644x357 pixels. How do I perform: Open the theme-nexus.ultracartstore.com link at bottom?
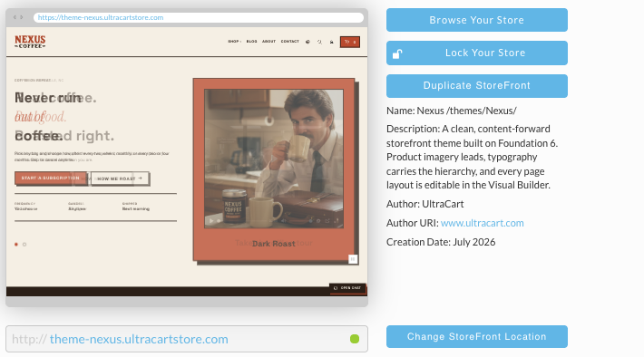tap(139, 339)
